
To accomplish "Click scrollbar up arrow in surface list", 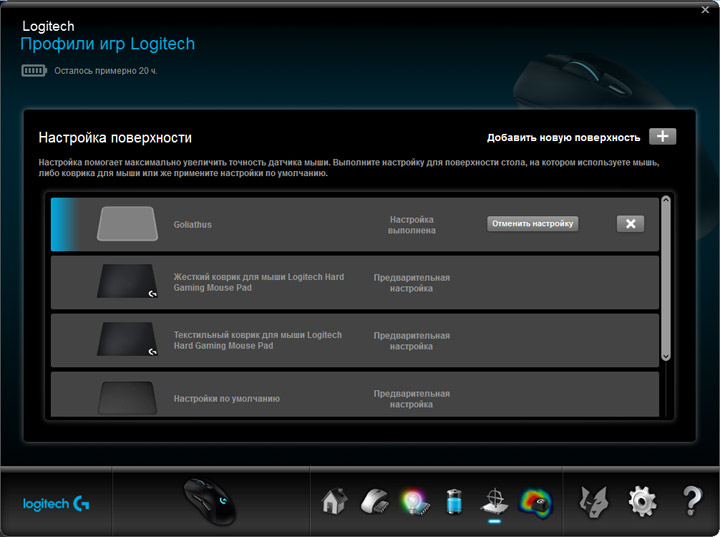I will point(666,200).
